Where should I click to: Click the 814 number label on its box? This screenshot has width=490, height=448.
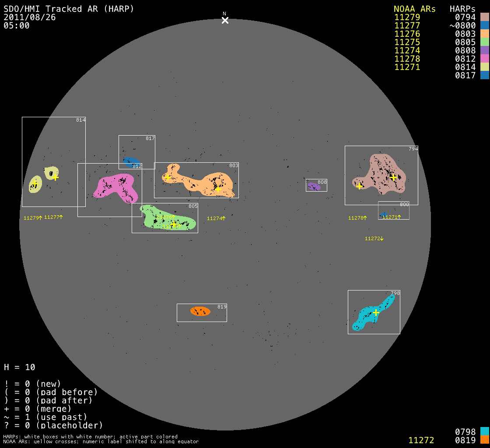(80, 120)
